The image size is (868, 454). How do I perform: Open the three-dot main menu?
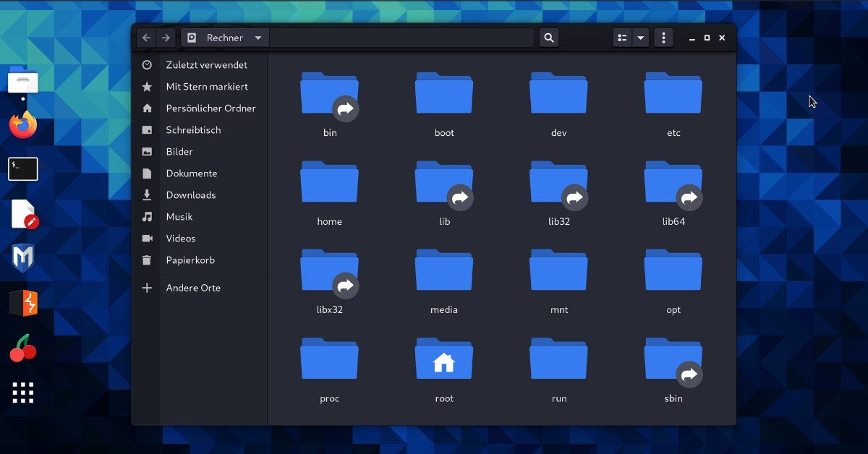pos(664,38)
